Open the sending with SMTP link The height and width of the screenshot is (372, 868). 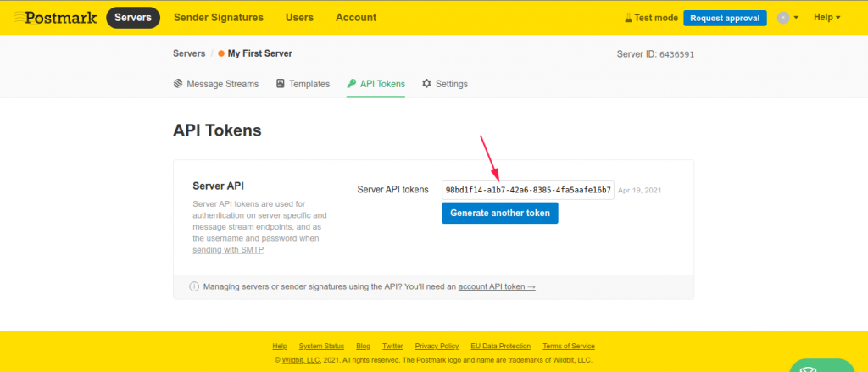click(228, 250)
